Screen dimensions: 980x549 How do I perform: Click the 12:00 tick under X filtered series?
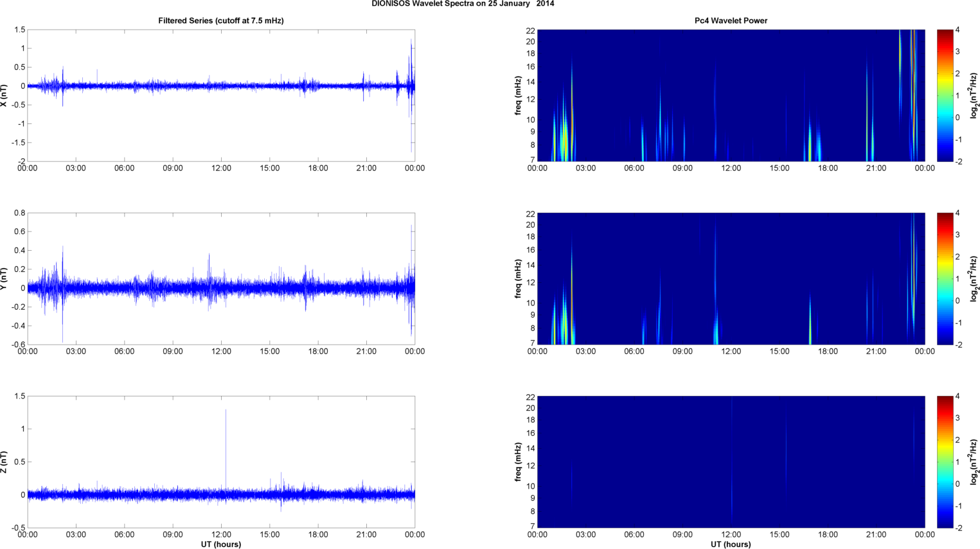(221, 168)
